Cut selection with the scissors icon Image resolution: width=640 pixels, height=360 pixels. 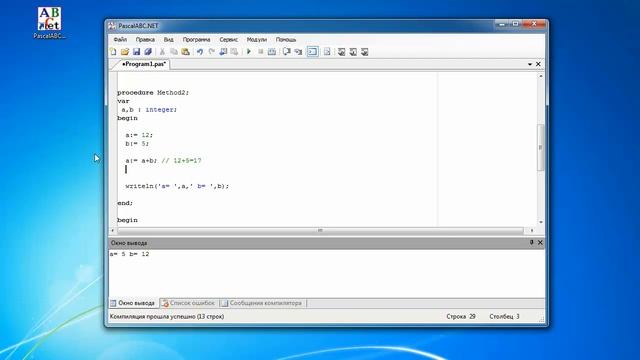pos(162,51)
